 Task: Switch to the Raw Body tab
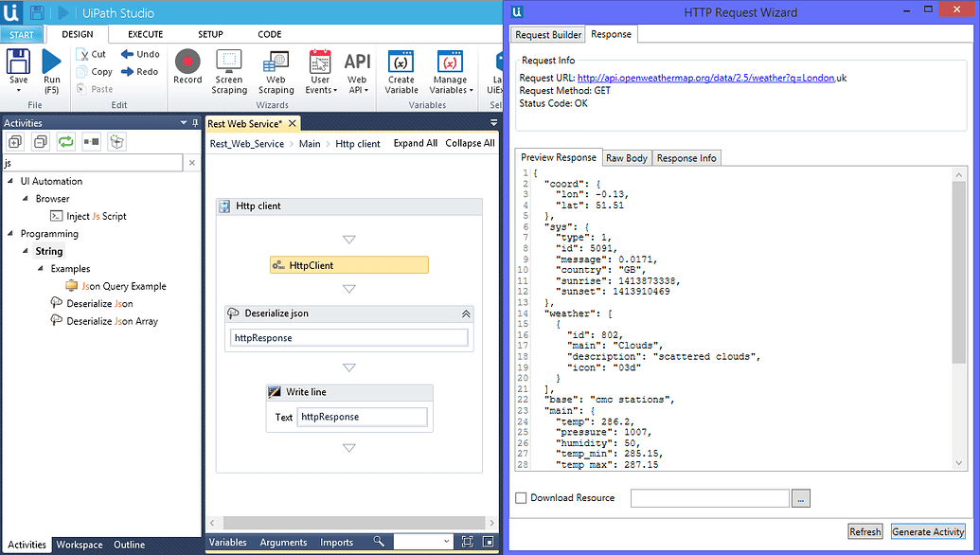click(x=626, y=157)
